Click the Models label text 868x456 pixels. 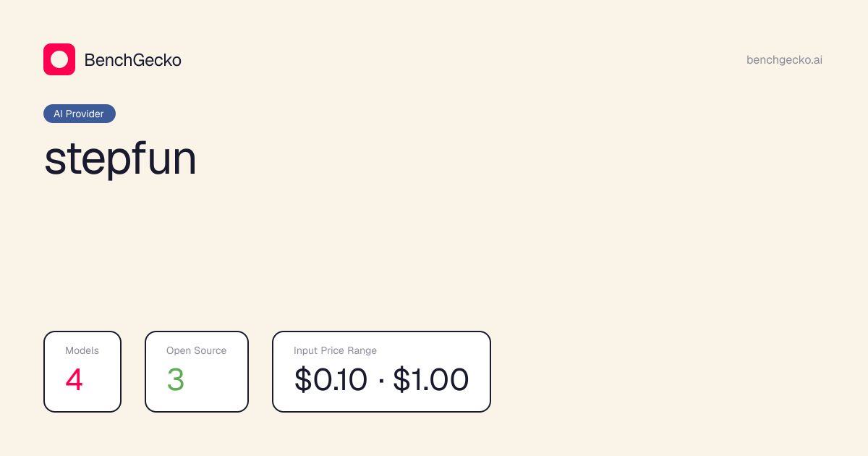click(x=82, y=350)
